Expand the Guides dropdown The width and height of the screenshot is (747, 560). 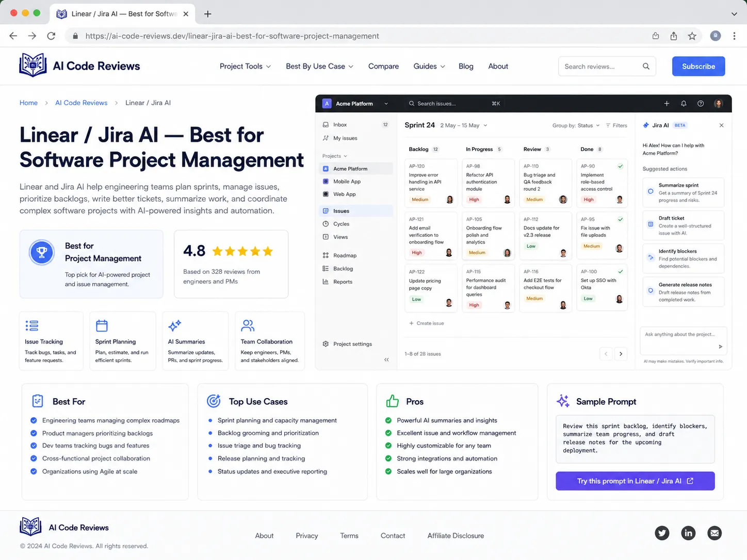(x=429, y=67)
